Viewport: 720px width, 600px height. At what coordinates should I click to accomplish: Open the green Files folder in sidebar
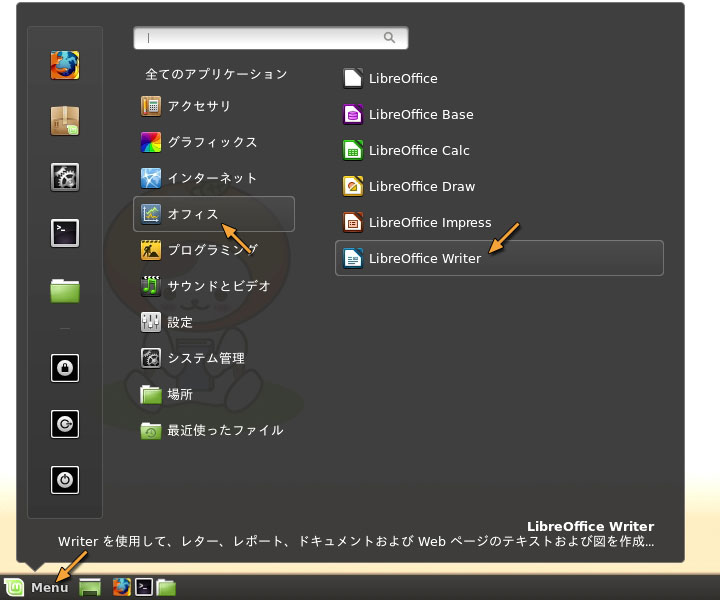click(x=65, y=291)
